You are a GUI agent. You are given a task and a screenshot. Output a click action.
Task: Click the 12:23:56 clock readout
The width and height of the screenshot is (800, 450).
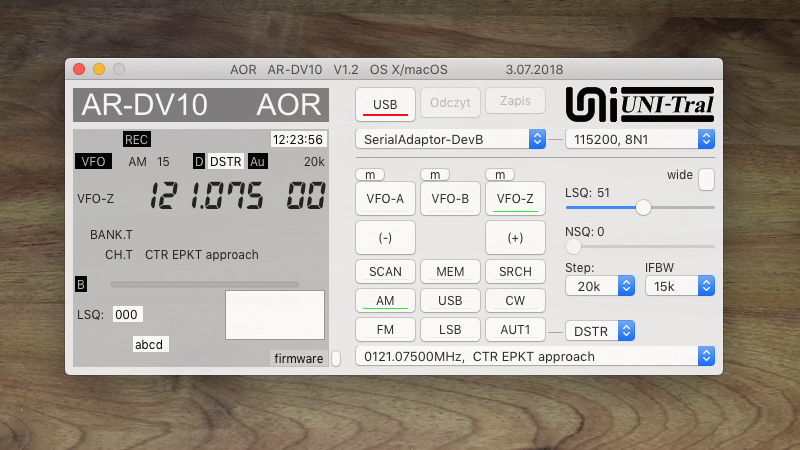tap(298, 139)
